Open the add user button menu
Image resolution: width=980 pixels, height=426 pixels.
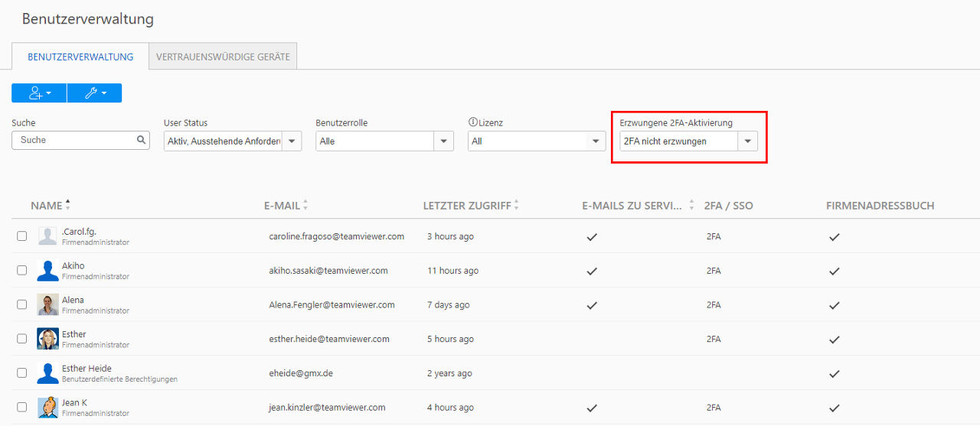coord(39,93)
